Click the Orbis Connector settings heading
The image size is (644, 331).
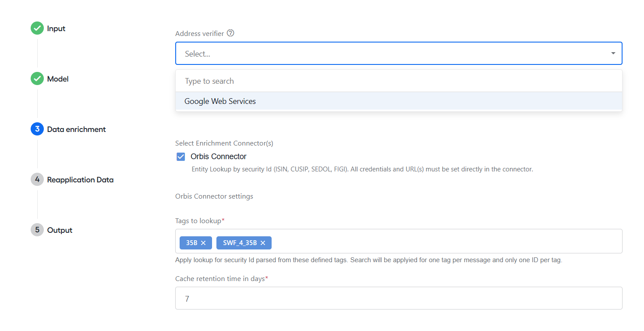214,196
